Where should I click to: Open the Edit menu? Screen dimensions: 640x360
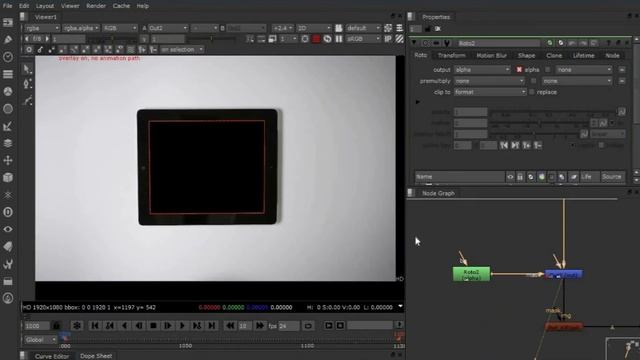click(x=24, y=6)
